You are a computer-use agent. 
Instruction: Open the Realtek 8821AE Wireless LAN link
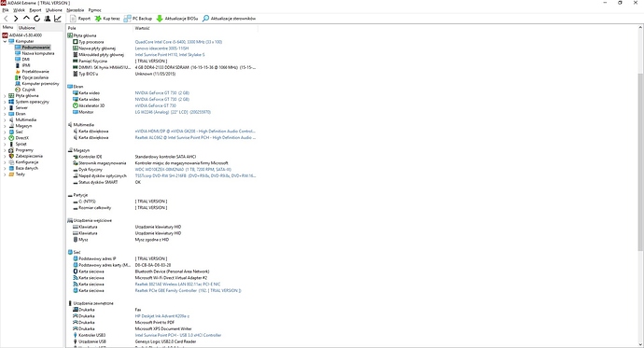(177, 284)
